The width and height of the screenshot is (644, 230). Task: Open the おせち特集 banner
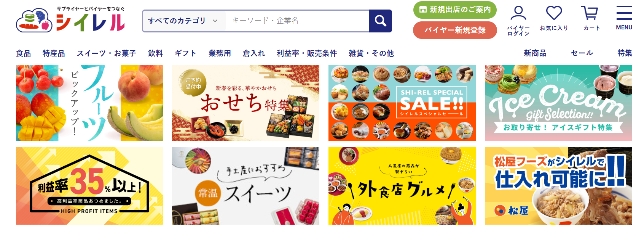click(x=245, y=103)
